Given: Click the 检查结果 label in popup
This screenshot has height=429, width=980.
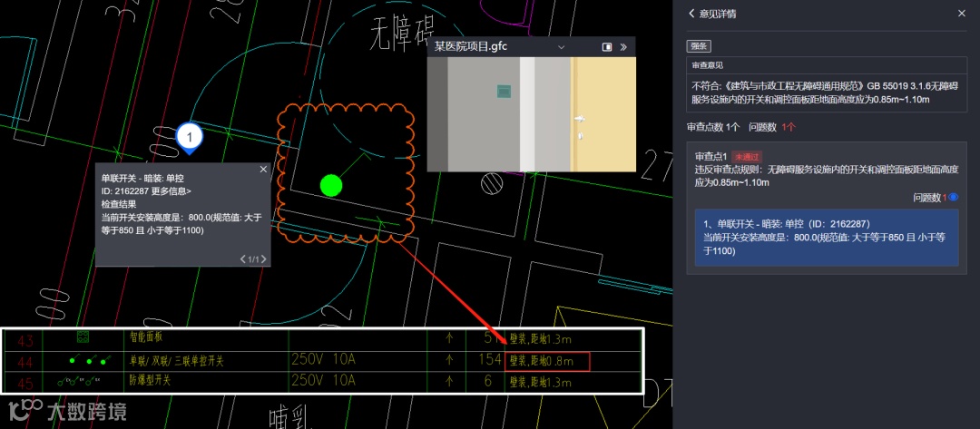Looking at the screenshot, I should [119, 203].
